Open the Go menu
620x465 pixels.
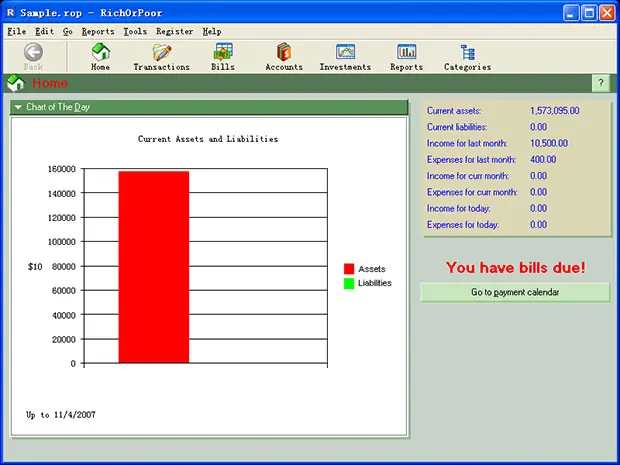pyautogui.click(x=68, y=31)
